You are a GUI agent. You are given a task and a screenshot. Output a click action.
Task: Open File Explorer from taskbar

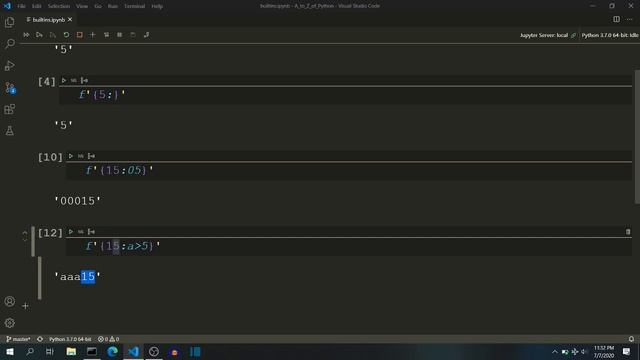point(71,352)
